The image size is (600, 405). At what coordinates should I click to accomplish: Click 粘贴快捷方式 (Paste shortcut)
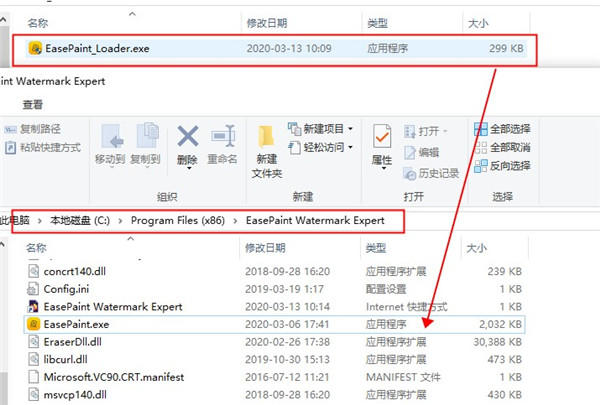[x=43, y=147]
